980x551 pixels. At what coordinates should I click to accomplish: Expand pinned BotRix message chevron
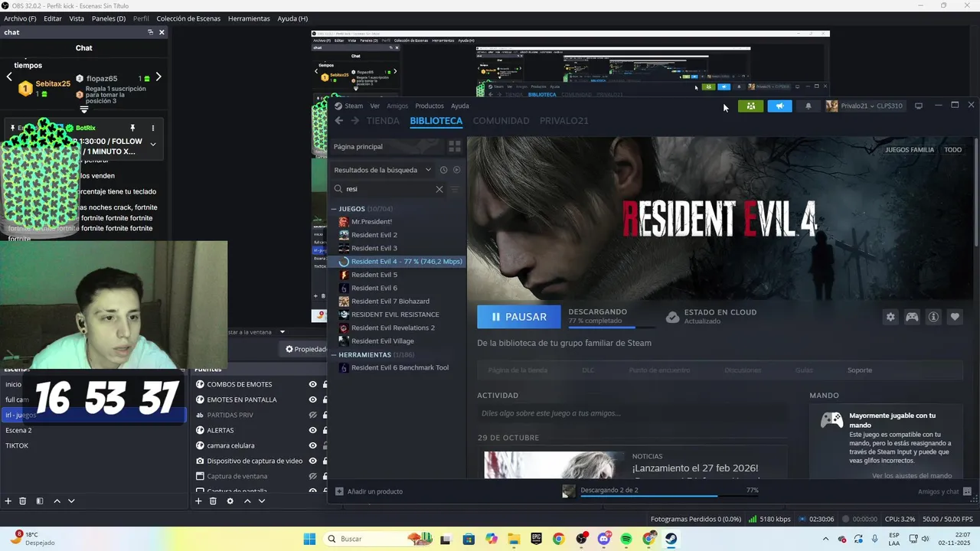[x=152, y=144]
